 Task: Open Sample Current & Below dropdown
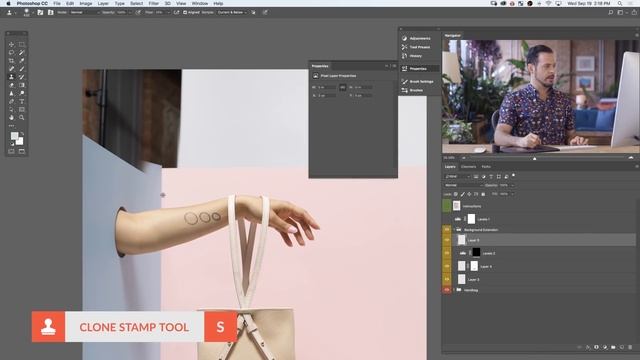coord(232,12)
